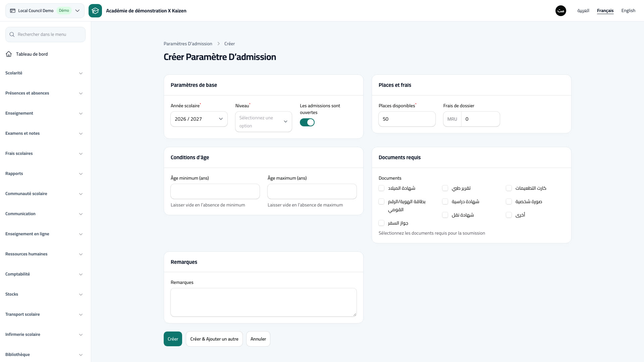Click the Tableau de bord home icon
The width and height of the screenshot is (644, 362).
(x=9, y=54)
